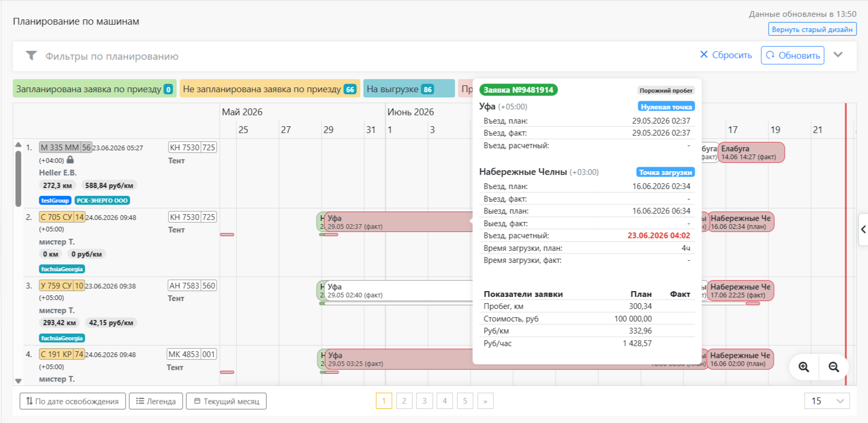Screen dimensions: 868x423
Task: Open the rows per page dropdown showing 15
Action: coord(827,401)
